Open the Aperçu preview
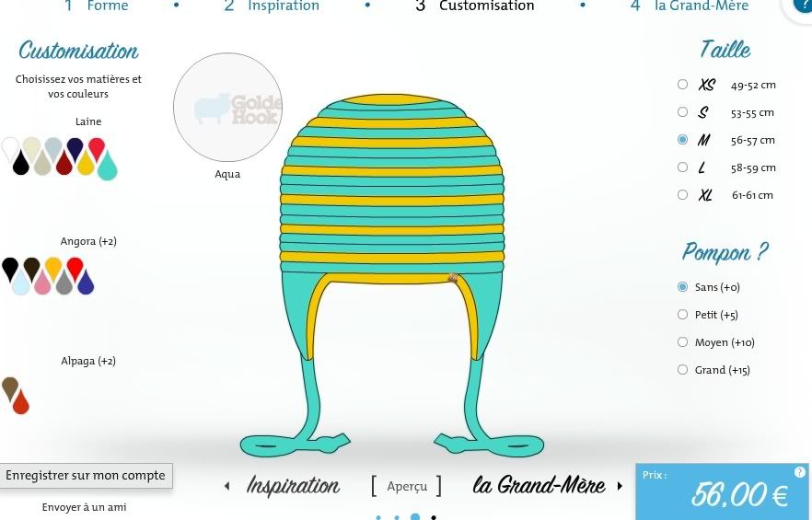This screenshot has height=520, width=812. tap(407, 486)
